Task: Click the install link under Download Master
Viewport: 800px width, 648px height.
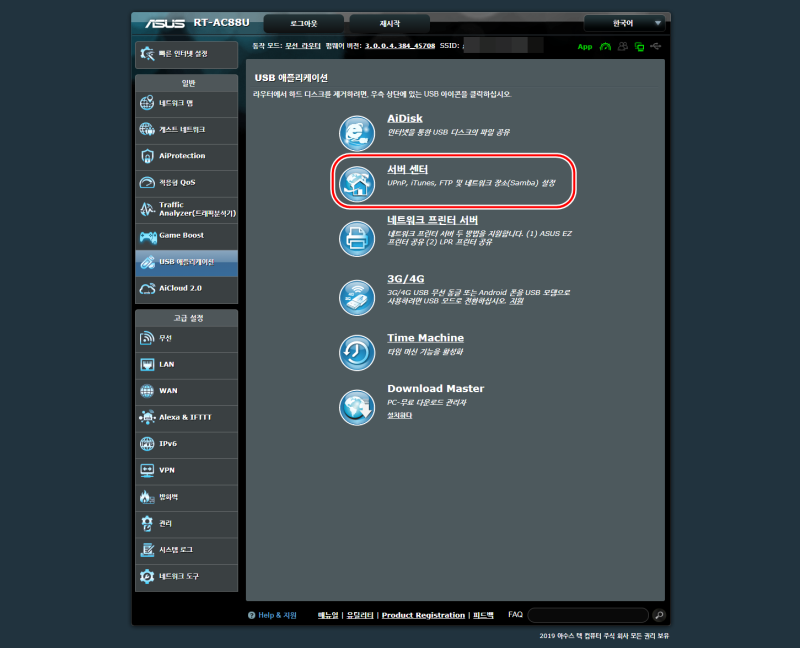Action: pos(399,415)
